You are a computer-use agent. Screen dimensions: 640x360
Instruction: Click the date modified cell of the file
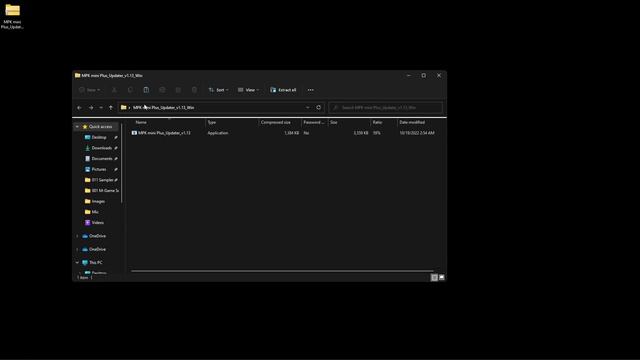coord(417,133)
